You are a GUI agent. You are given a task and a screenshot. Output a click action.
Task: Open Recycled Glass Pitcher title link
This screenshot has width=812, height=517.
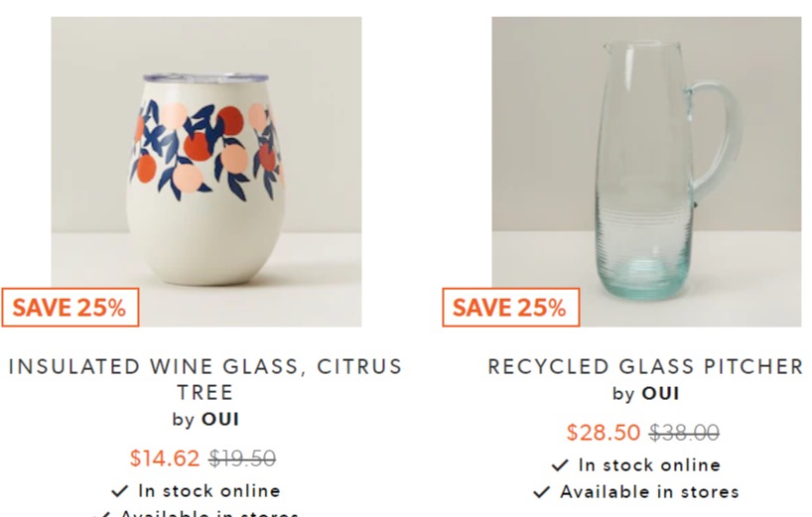point(645,366)
